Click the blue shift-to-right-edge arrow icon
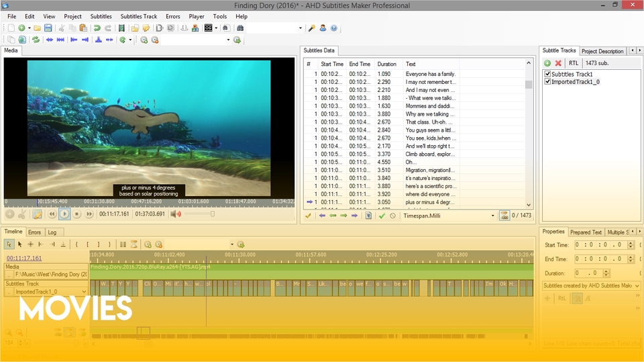 (x=85, y=40)
